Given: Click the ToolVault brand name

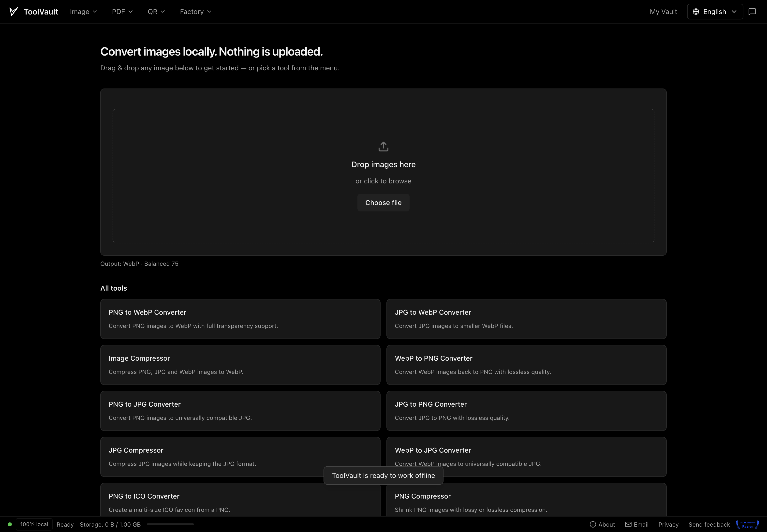Looking at the screenshot, I should tap(41, 12).
